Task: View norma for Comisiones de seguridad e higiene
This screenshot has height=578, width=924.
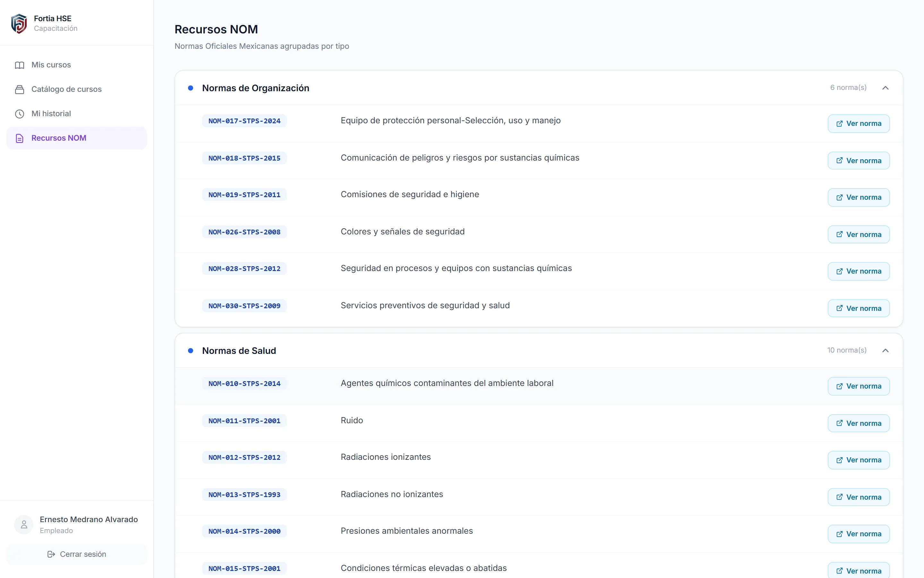Action: [x=859, y=197]
